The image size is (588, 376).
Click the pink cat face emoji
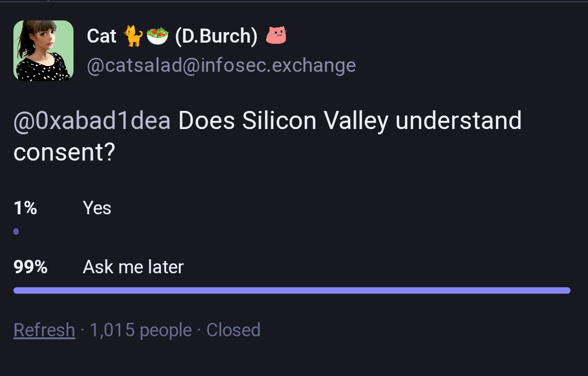(276, 36)
